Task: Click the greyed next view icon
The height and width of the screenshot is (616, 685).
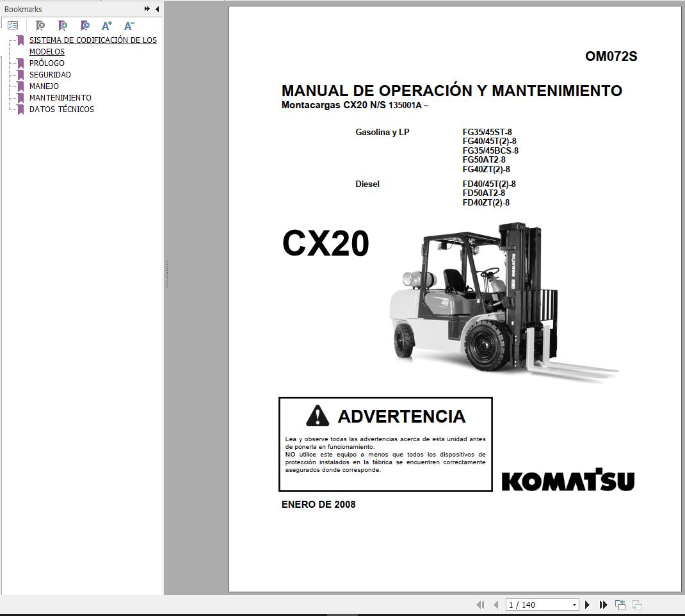Action: pyautogui.click(x=637, y=604)
